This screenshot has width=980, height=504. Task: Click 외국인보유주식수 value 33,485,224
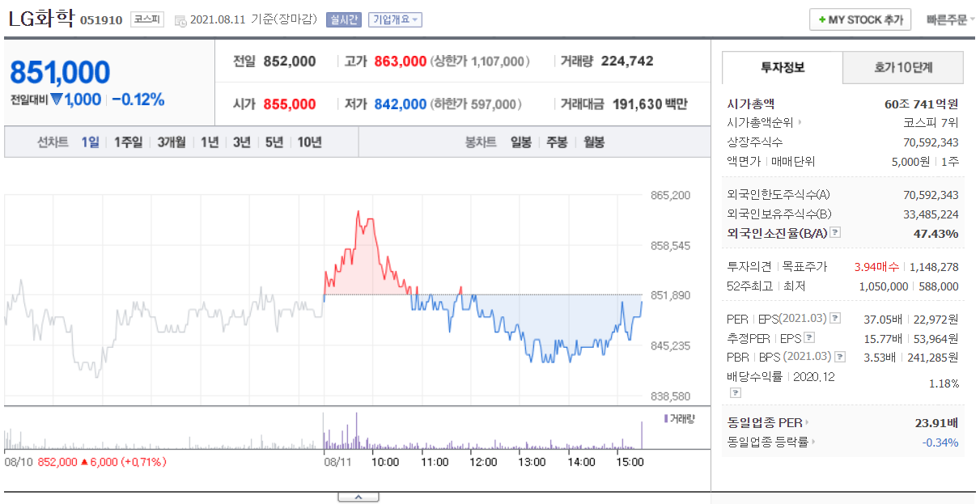(x=931, y=214)
